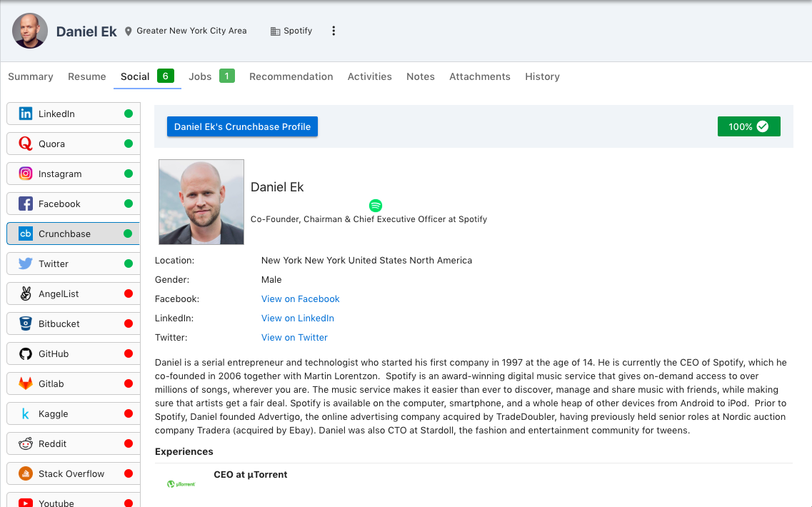Open the three-dot overflow menu in the header
Image resolution: width=812 pixels, height=507 pixels.
334,31
